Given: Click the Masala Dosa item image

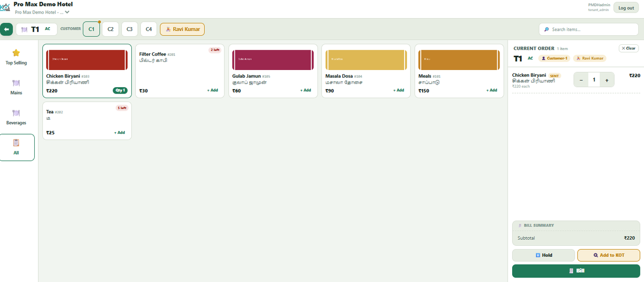Looking at the screenshot, I should (x=366, y=59).
